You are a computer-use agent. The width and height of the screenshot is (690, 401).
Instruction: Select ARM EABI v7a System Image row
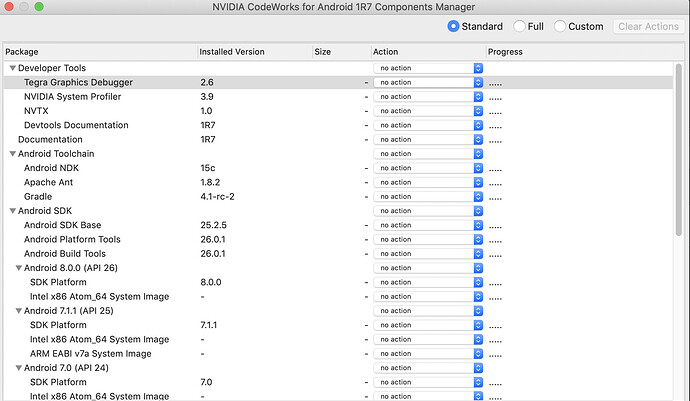(x=338, y=354)
